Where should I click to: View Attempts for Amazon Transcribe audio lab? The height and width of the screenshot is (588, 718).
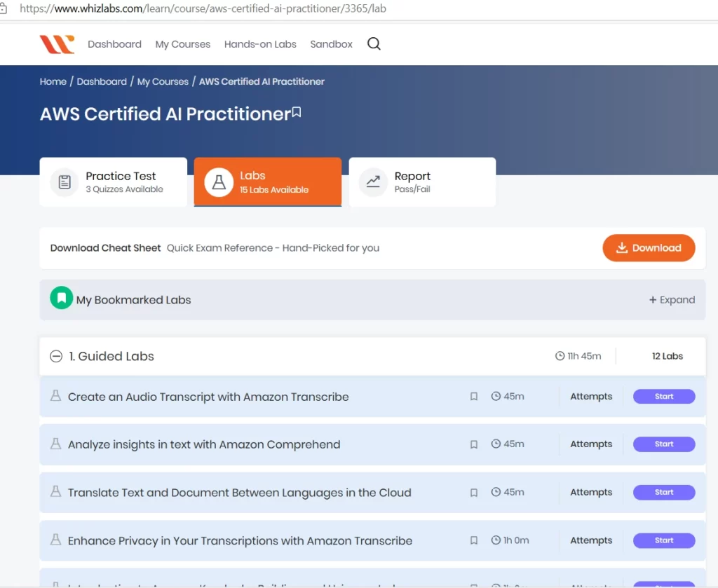pyautogui.click(x=590, y=396)
